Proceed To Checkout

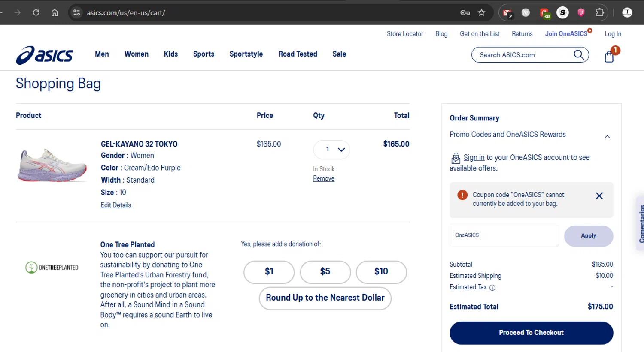click(531, 333)
